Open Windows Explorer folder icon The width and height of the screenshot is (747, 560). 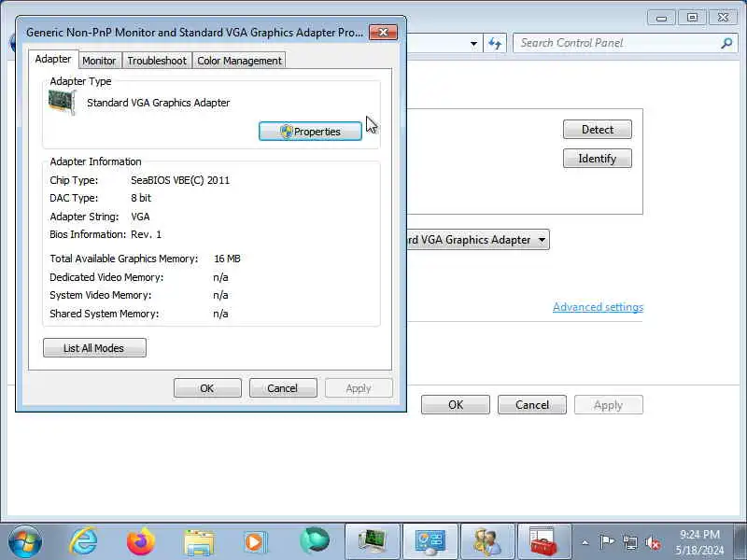point(199,542)
